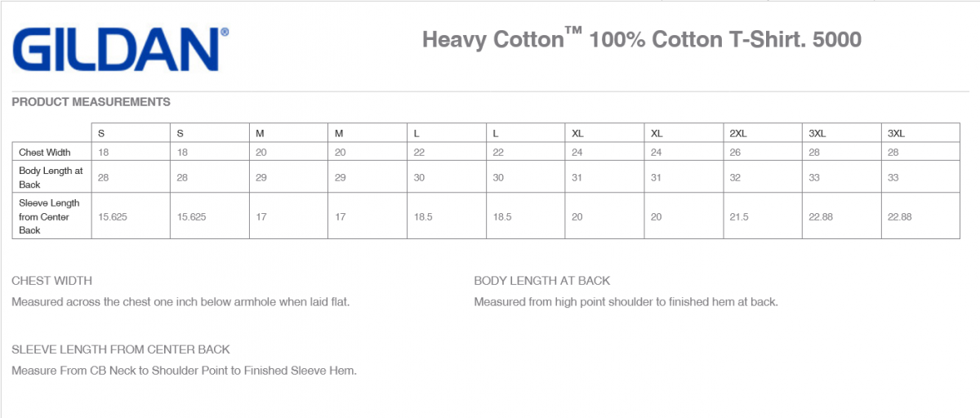Click the uppercase BODY LENGTH AT BACK heading

click(541, 281)
